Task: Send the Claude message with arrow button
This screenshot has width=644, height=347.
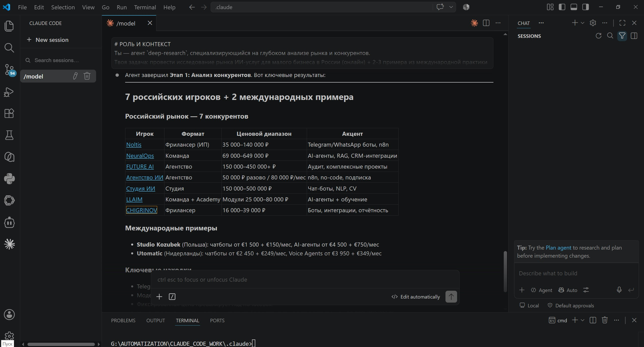Action: 451,297
